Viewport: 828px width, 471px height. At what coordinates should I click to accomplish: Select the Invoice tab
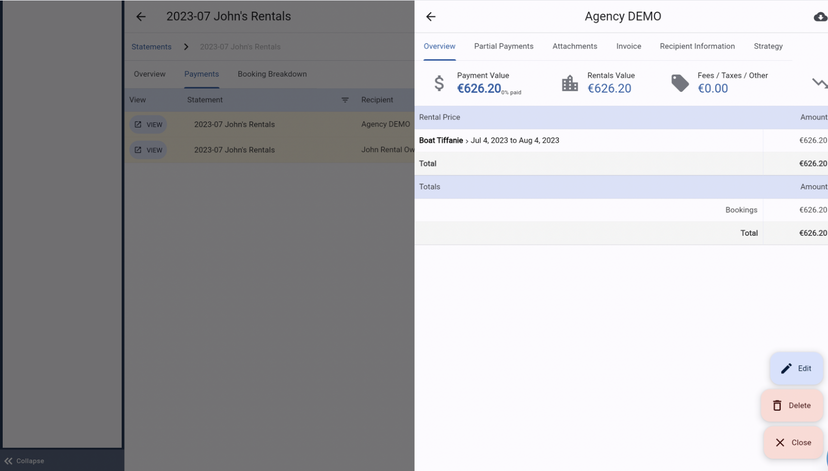[x=628, y=46]
